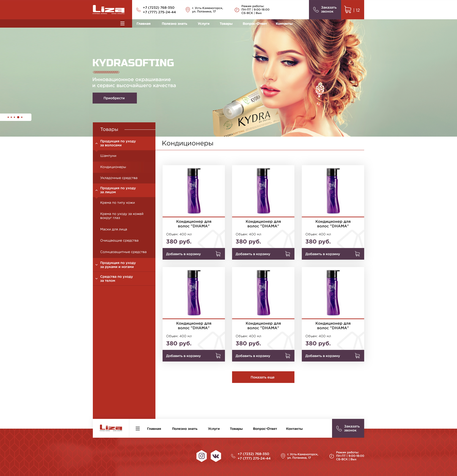The height and width of the screenshot is (476, 457).
Task: Click the footer hamburger menu icon
Action: [137, 429]
